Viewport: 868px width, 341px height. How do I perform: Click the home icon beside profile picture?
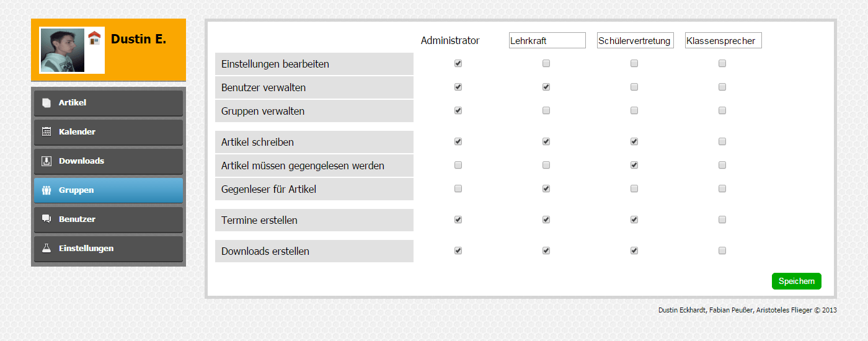point(94,38)
